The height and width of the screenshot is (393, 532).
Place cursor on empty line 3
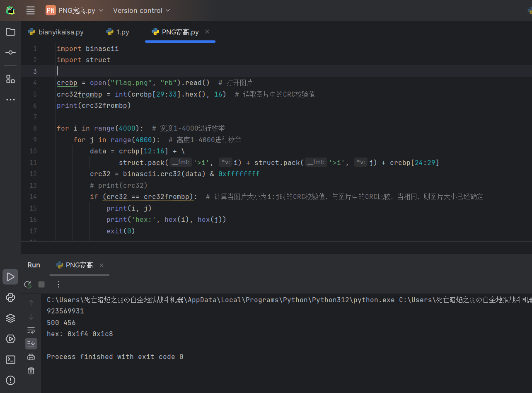(276, 71)
